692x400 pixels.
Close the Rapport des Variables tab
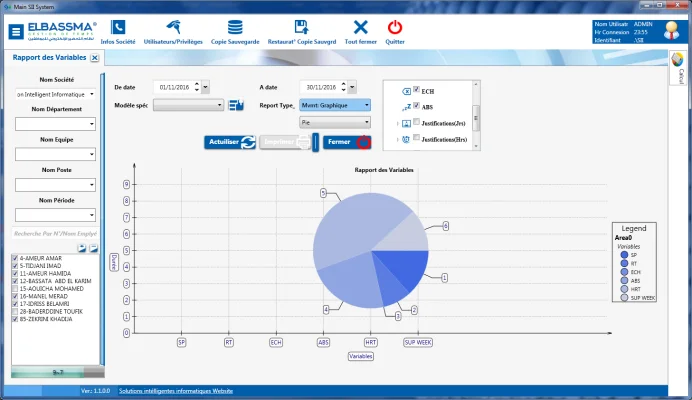point(95,58)
